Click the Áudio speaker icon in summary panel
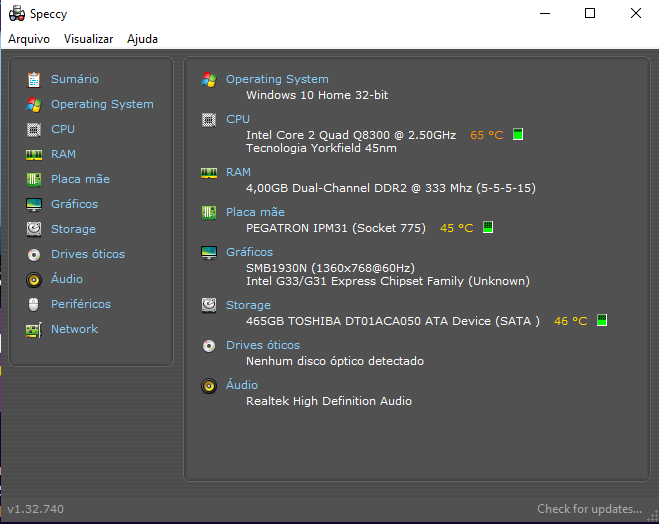 pyautogui.click(x=209, y=386)
